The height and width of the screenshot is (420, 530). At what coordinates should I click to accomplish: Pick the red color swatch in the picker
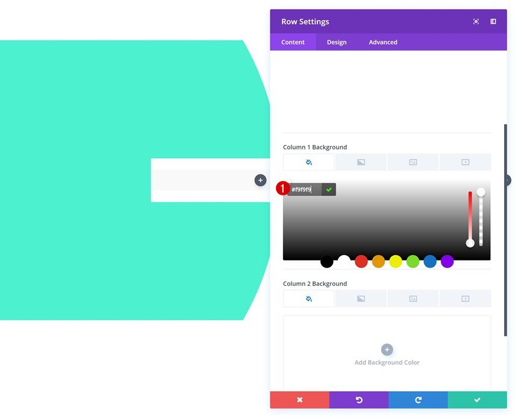[361, 261]
